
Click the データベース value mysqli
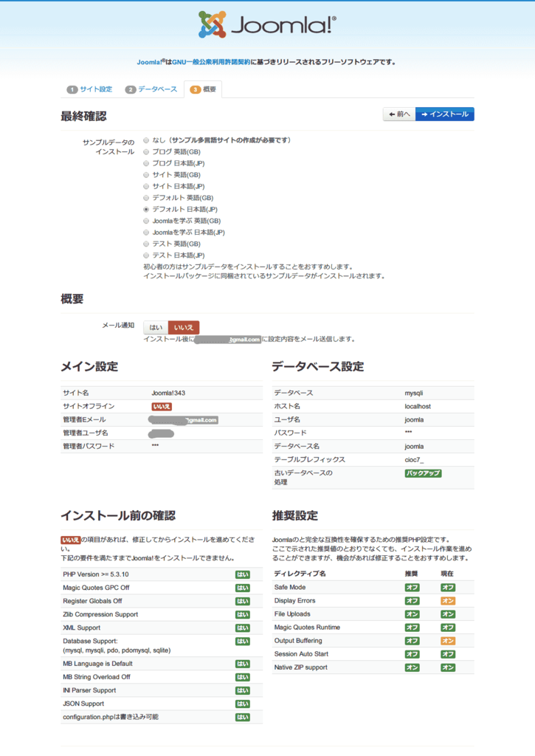point(413,394)
